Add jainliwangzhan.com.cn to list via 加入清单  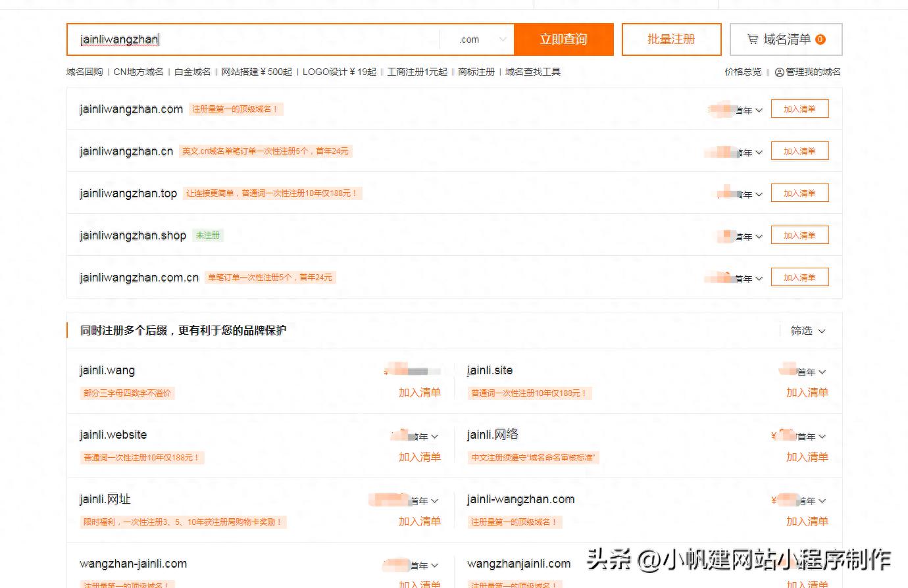point(799,278)
